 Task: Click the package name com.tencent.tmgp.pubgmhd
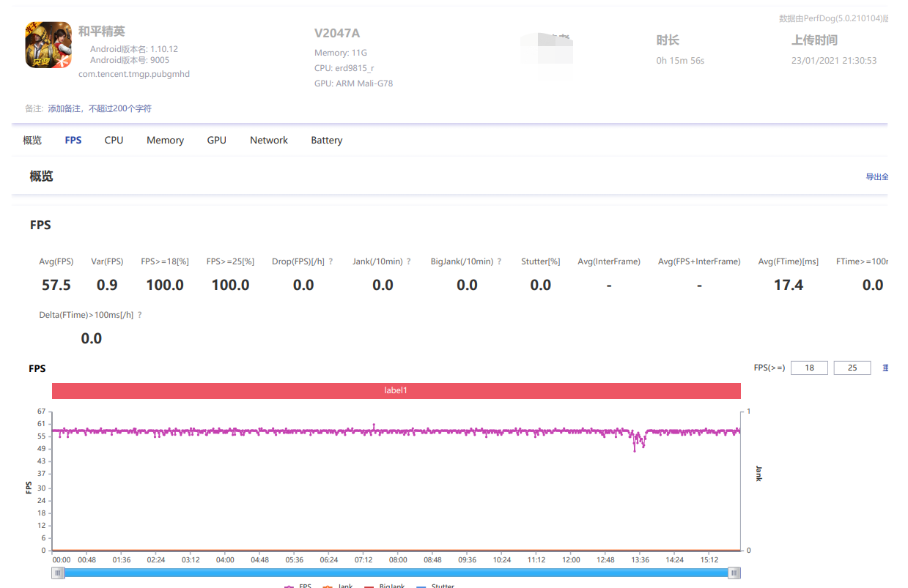(x=134, y=74)
